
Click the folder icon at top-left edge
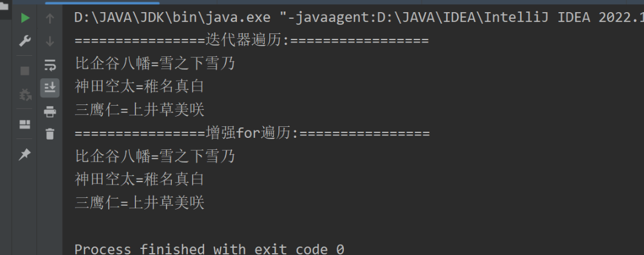coord(5,5)
